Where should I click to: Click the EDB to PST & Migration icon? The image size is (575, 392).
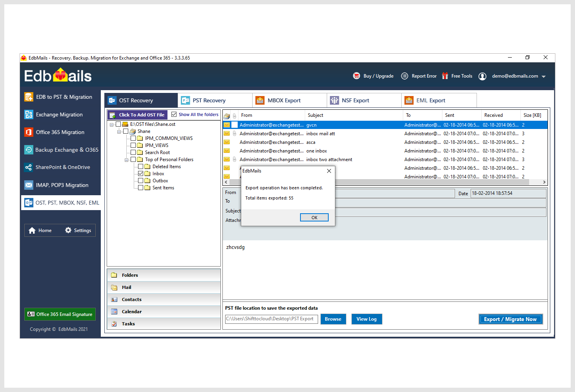tap(29, 97)
